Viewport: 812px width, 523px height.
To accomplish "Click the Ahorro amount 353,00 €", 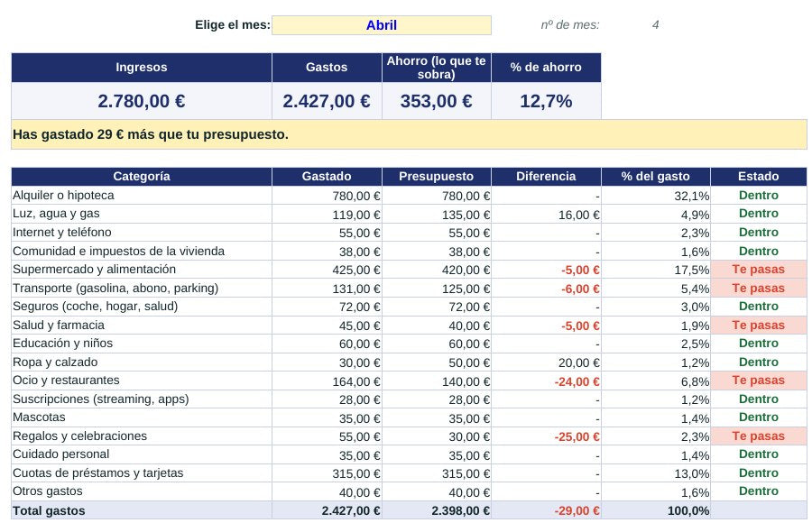I will 436,101.
